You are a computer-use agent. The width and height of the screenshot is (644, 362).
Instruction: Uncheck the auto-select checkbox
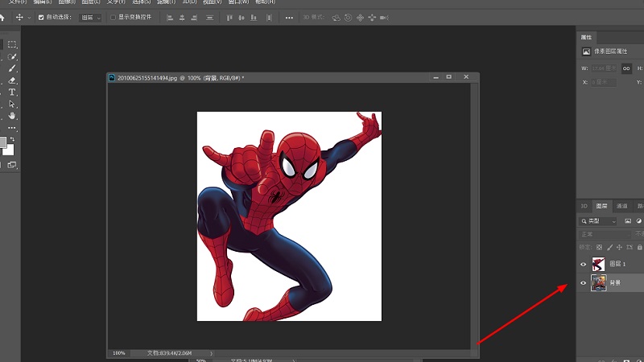[41, 18]
